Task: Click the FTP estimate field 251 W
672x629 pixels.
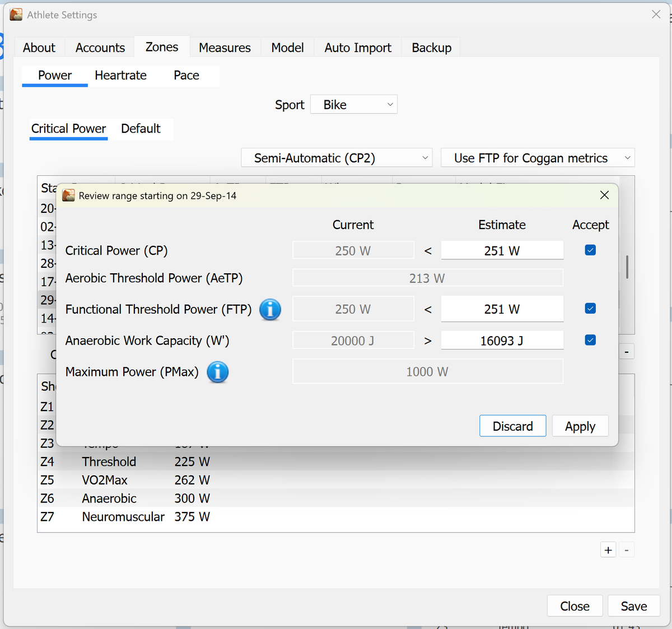Action: 502,309
